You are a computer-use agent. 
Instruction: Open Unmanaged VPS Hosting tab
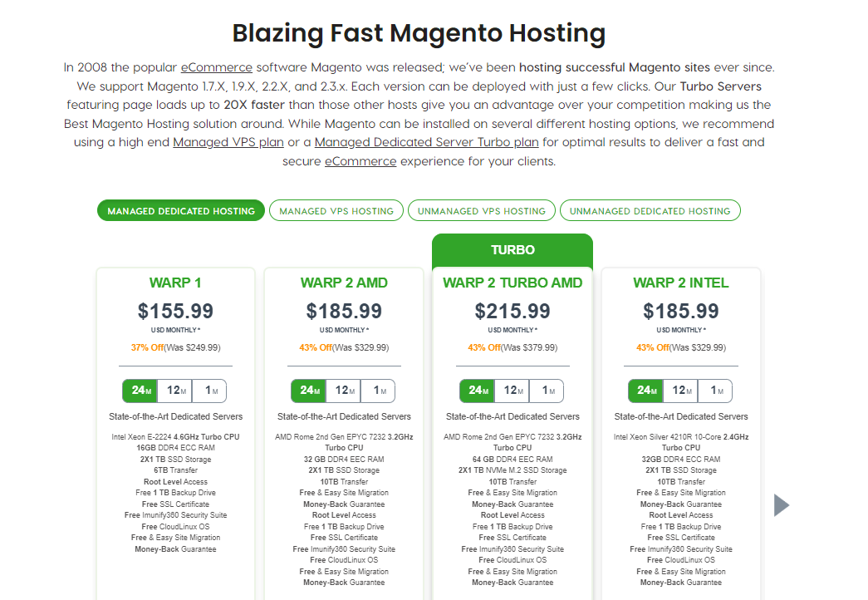[482, 210]
